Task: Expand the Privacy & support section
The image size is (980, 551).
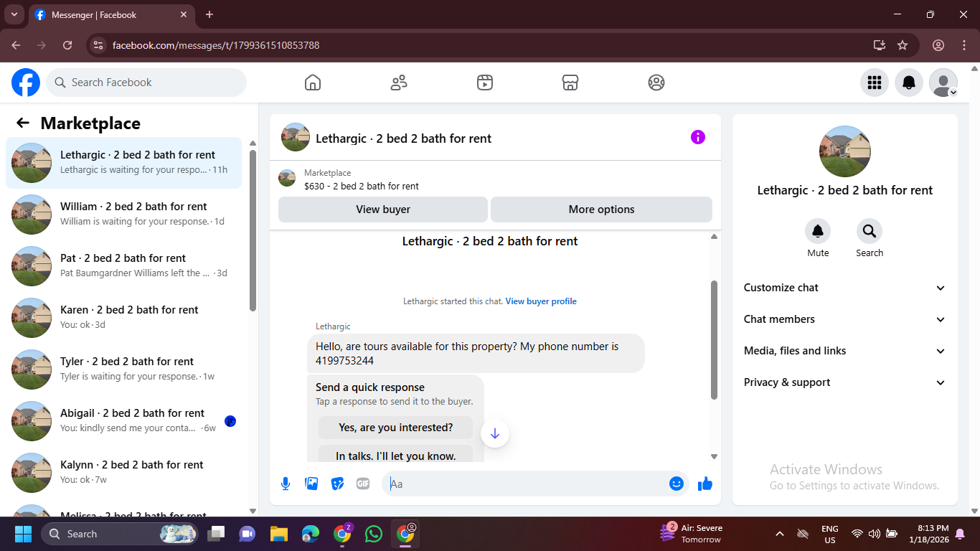Action: click(845, 382)
